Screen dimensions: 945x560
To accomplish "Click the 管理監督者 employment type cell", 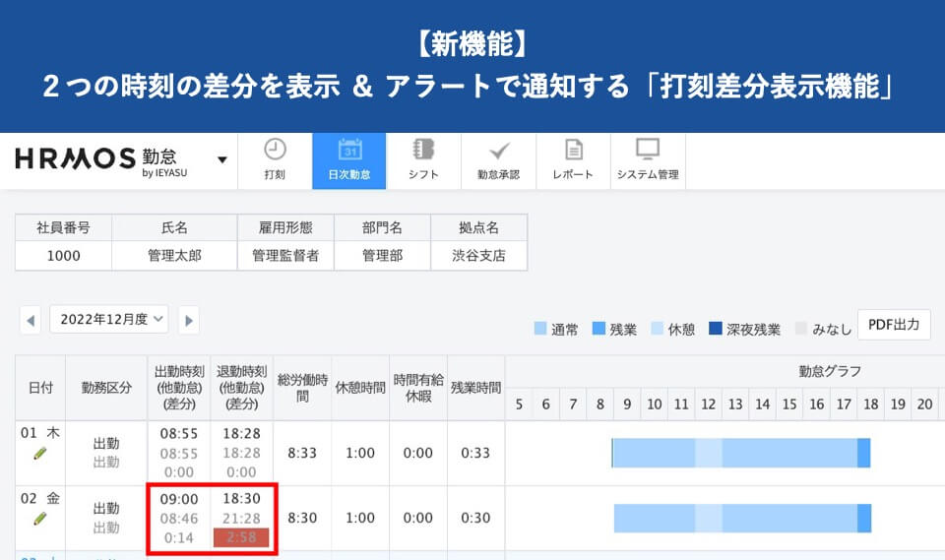I will tap(285, 256).
